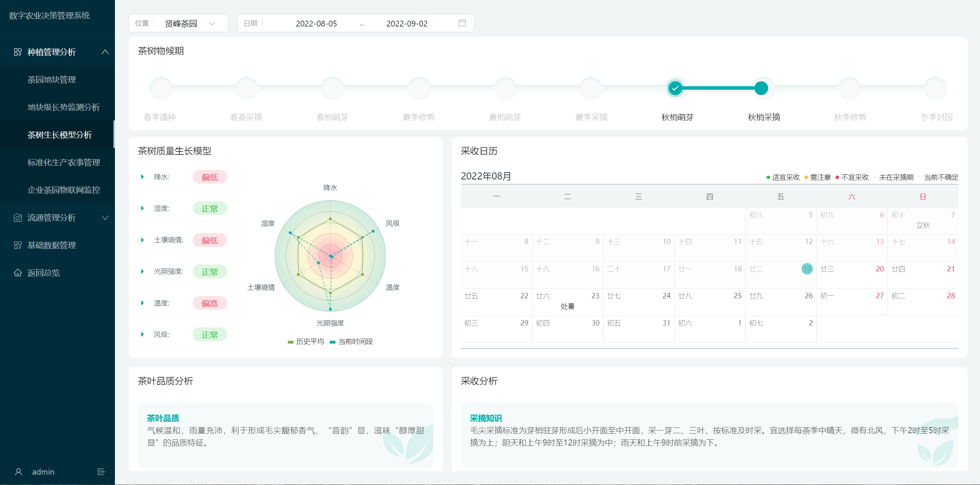Select the 秋梢采摘 stage node on the timeline
The width and height of the screenshot is (980, 485).
pyautogui.click(x=761, y=88)
